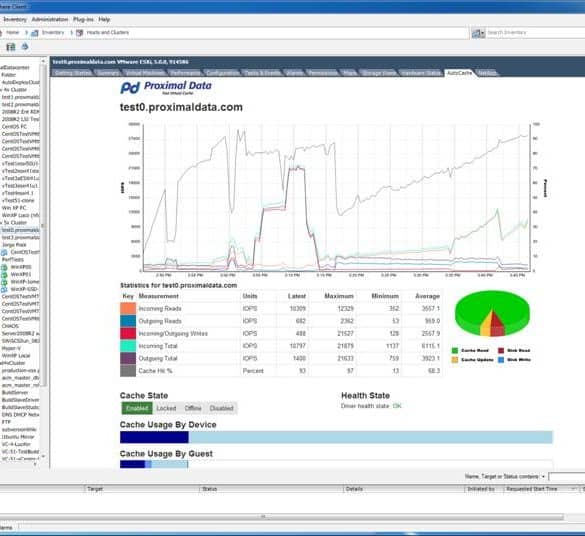
Task: Click the Cache Update yellow legend icon
Action: 455,360
